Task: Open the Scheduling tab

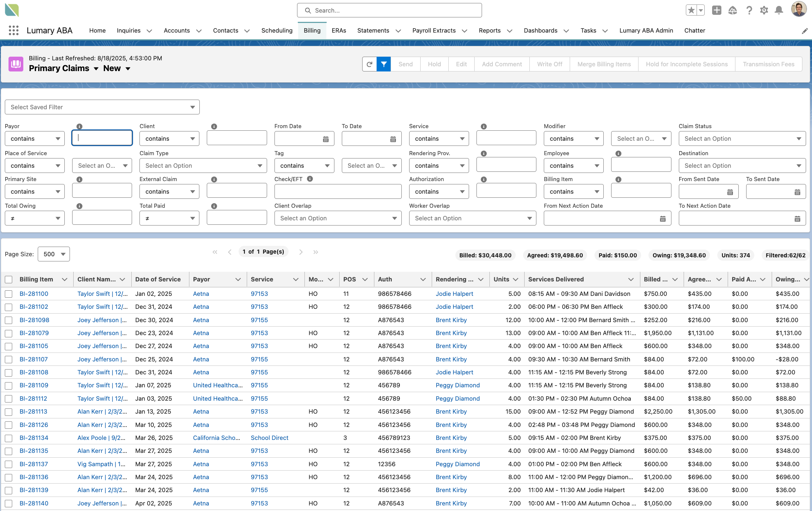Action: [277, 30]
